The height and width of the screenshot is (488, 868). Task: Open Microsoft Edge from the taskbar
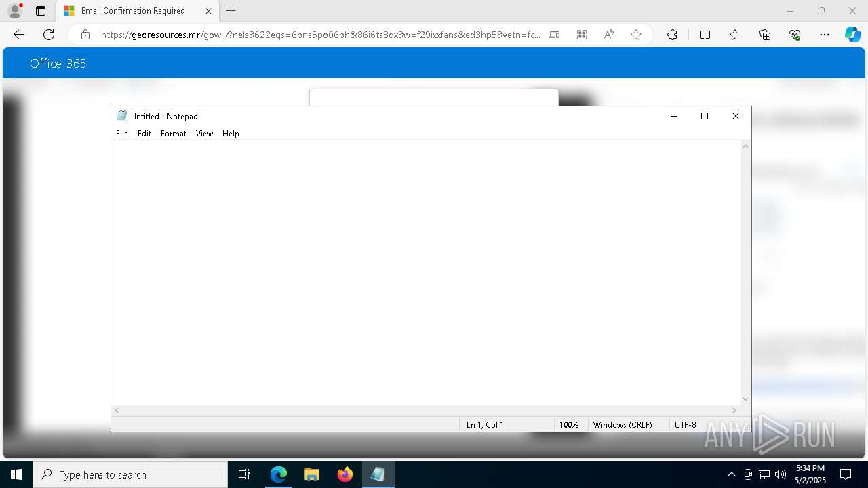click(x=279, y=474)
